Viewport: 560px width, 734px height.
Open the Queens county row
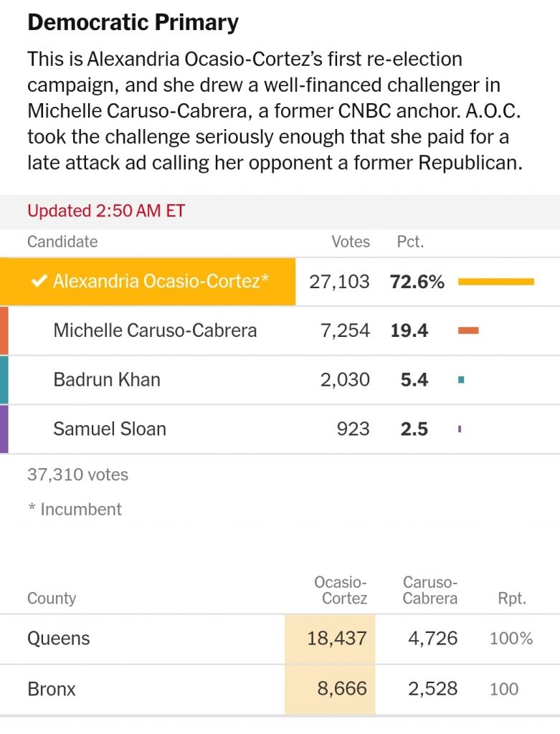[x=280, y=639]
